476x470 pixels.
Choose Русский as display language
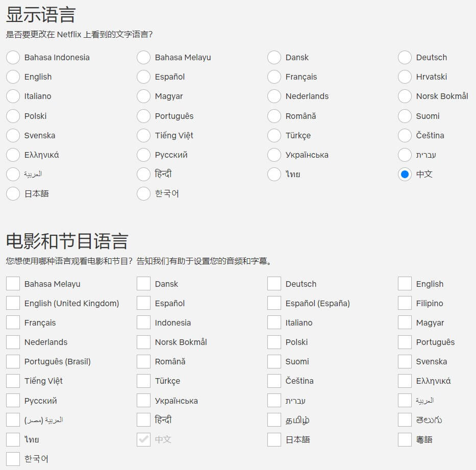point(143,155)
